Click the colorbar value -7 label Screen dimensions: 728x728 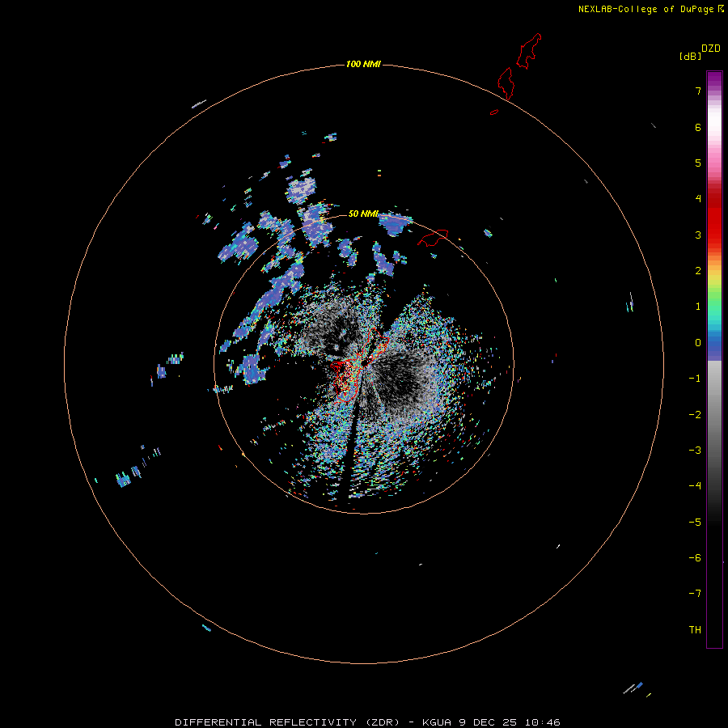pos(695,594)
